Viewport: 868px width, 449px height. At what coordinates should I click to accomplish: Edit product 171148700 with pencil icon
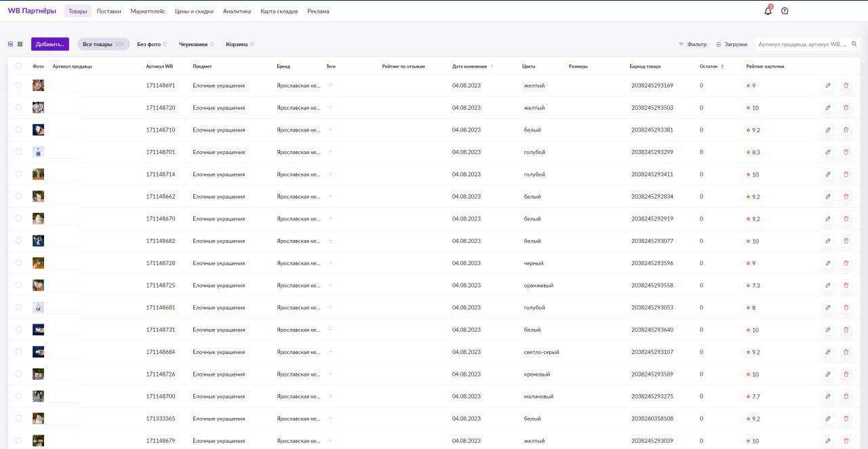pos(827,397)
